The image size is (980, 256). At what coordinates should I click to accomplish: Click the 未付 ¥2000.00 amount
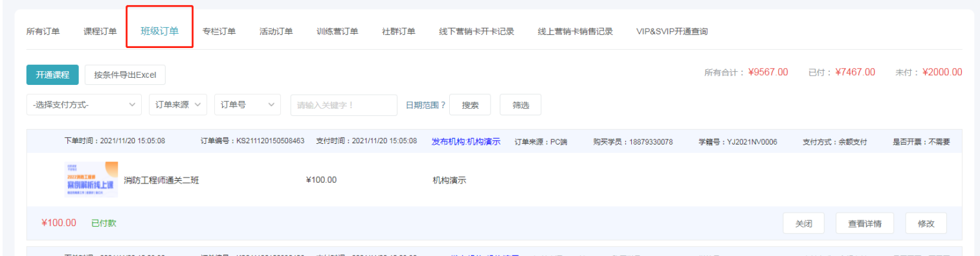[x=942, y=72]
